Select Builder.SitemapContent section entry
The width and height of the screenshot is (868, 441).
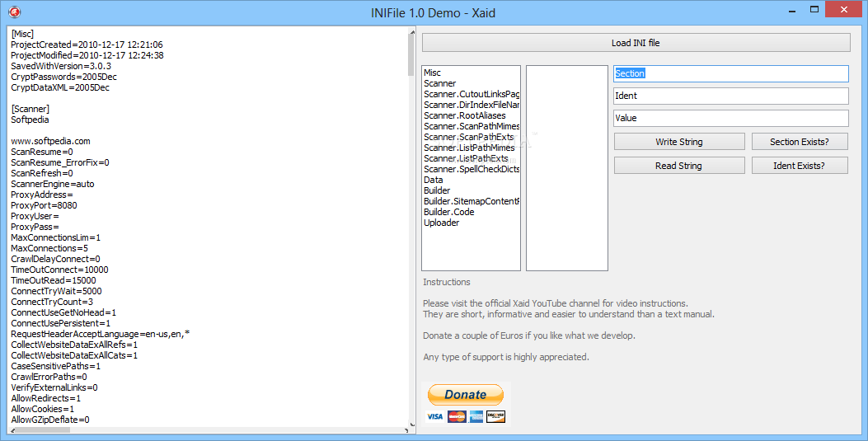click(472, 201)
